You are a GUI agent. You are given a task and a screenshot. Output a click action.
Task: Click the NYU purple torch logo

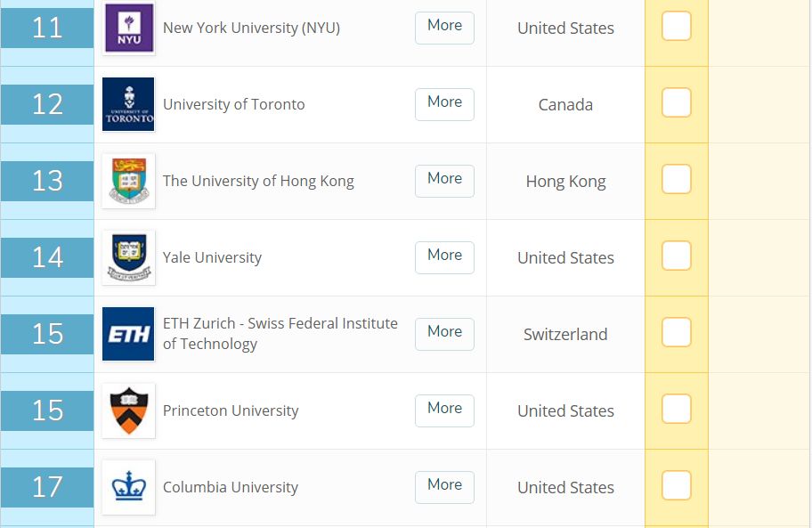[128, 28]
